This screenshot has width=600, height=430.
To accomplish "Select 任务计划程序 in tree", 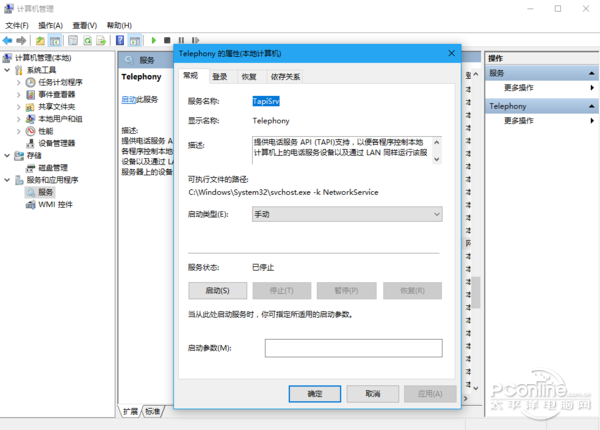I will pos(60,82).
